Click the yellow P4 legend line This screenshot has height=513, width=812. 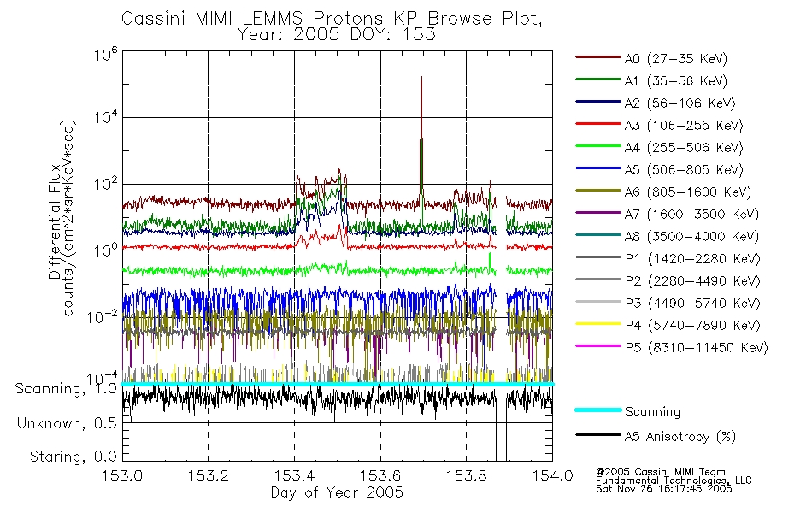(598, 324)
